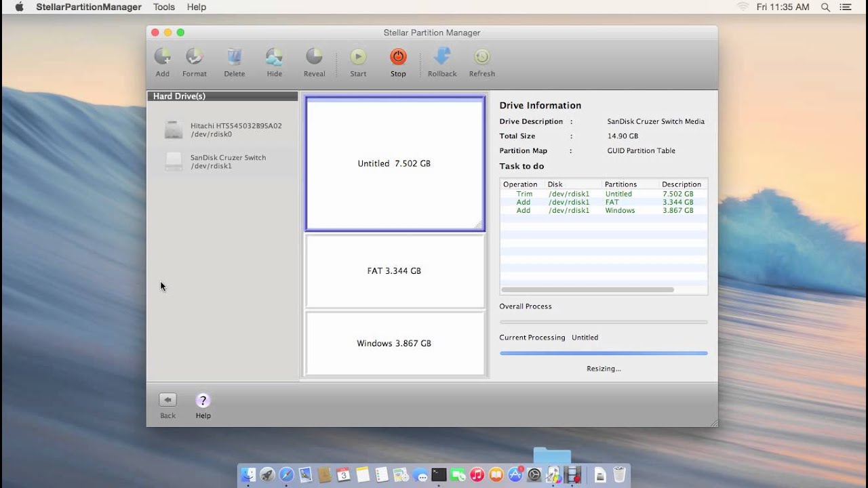Click the Rollback arrow icon
868x488 pixels.
(442, 56)
